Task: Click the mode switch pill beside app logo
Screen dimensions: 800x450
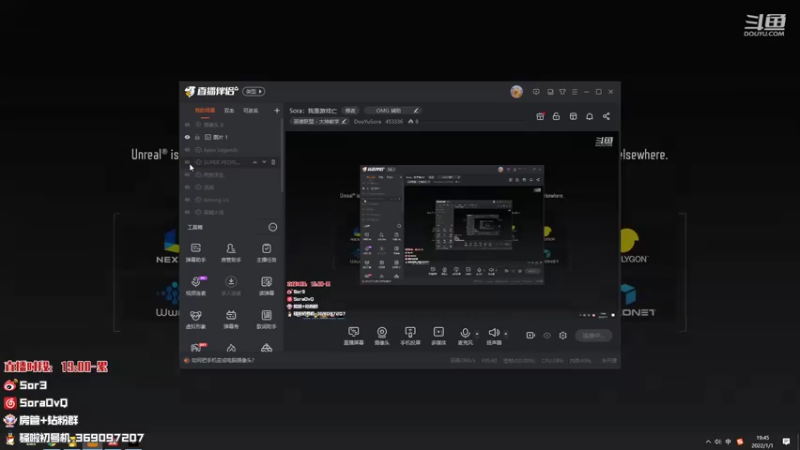Action: [x=254, y=91]
